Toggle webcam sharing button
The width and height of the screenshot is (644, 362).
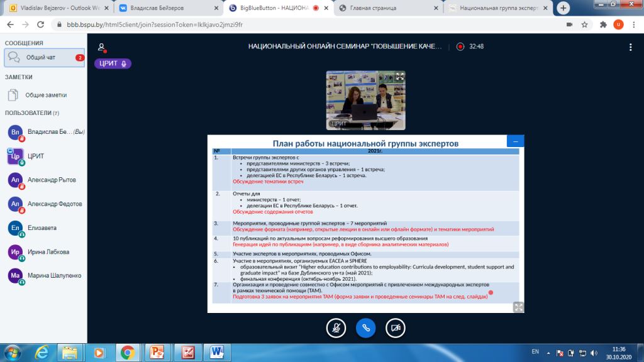coord(396,327)
